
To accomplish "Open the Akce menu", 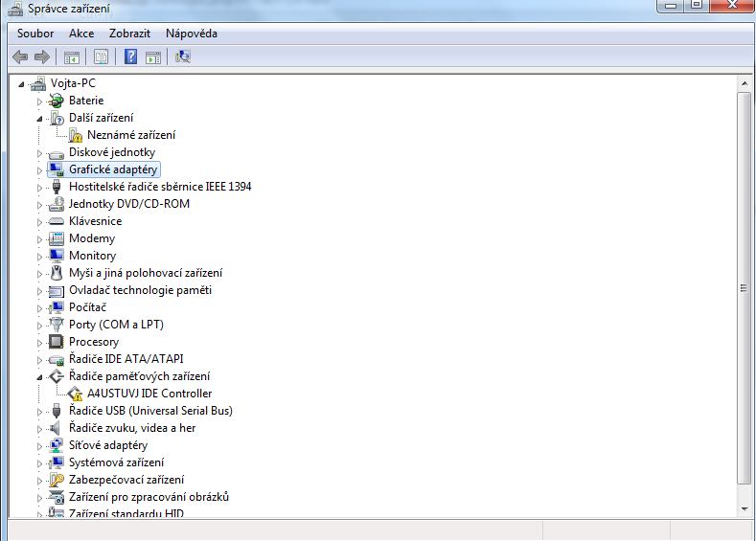I will [x=81, y=34].
